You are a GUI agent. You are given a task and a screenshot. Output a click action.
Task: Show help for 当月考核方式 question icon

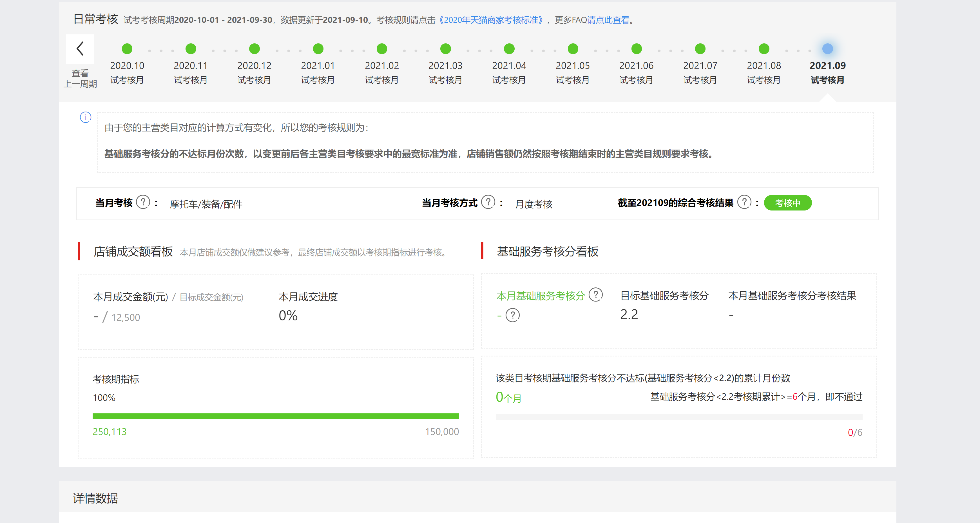click(x=488, y=202)
